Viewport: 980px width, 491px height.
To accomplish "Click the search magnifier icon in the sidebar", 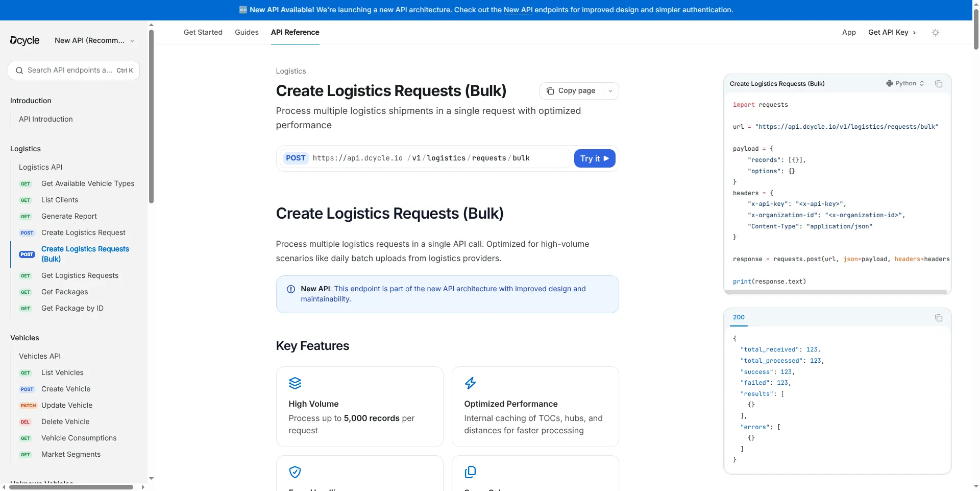I will click(x=19, y=70).
